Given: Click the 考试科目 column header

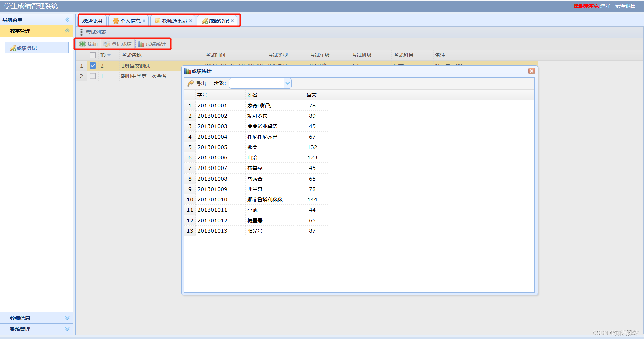Looking at the screenshot, I should (412, 55).
